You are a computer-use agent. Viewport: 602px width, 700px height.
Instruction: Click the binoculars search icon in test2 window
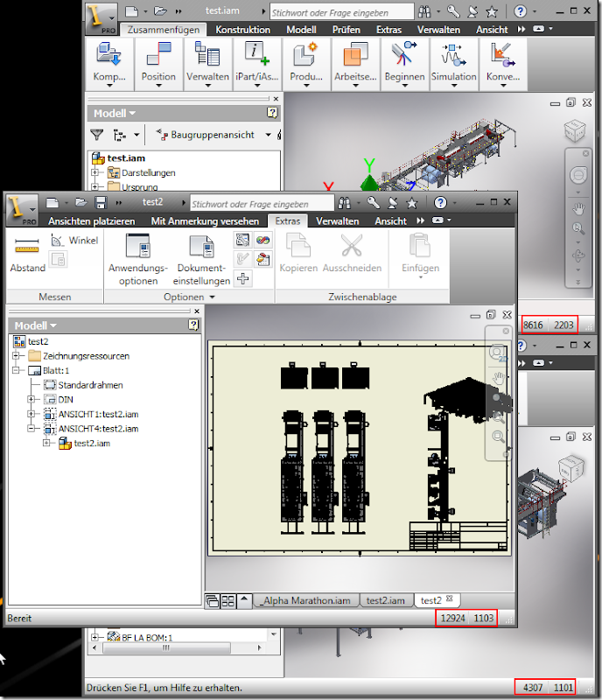pos(345,203)
